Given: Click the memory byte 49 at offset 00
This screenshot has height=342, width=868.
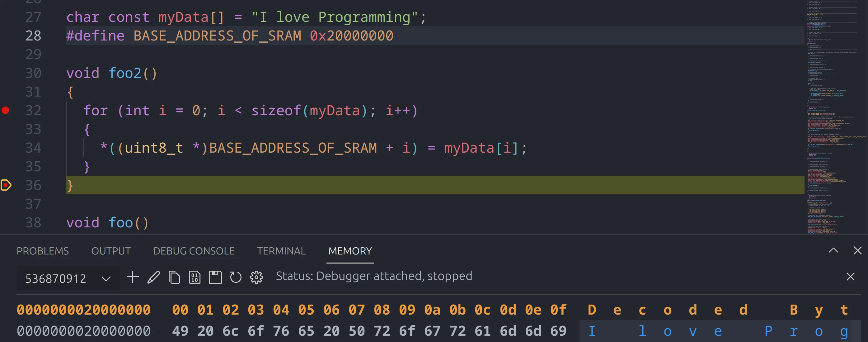Looking at the screenshot, I should click(x=180, y=331).
